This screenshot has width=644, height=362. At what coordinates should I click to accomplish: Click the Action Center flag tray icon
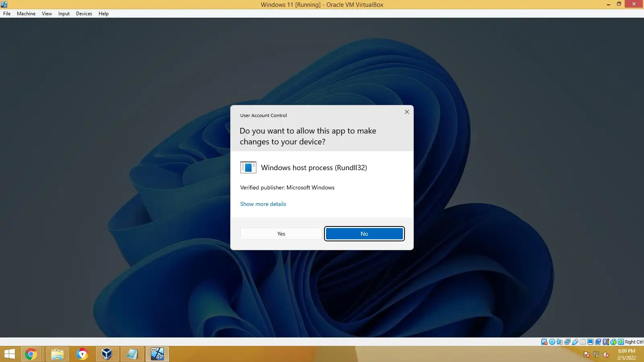[586, 354]
